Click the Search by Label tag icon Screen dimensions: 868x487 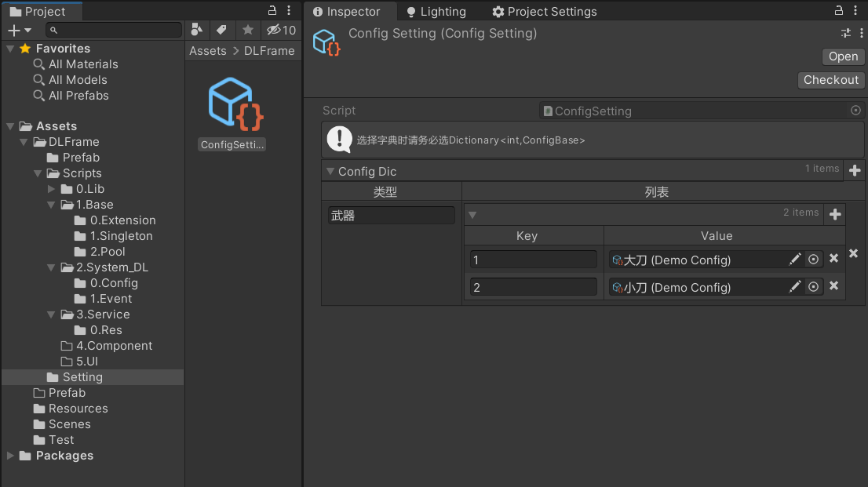coord(222,30)
